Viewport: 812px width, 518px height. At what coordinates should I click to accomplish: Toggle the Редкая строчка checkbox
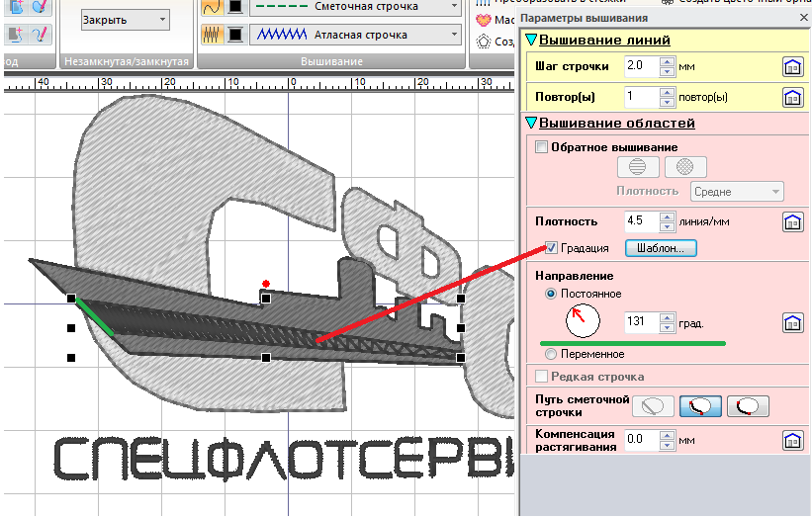click(541, 377)
